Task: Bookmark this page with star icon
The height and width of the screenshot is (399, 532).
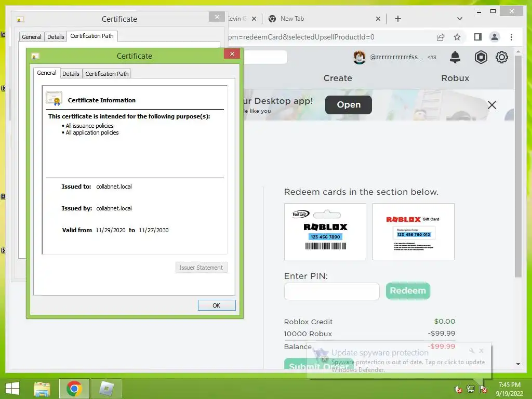Action: pos(457,37)
